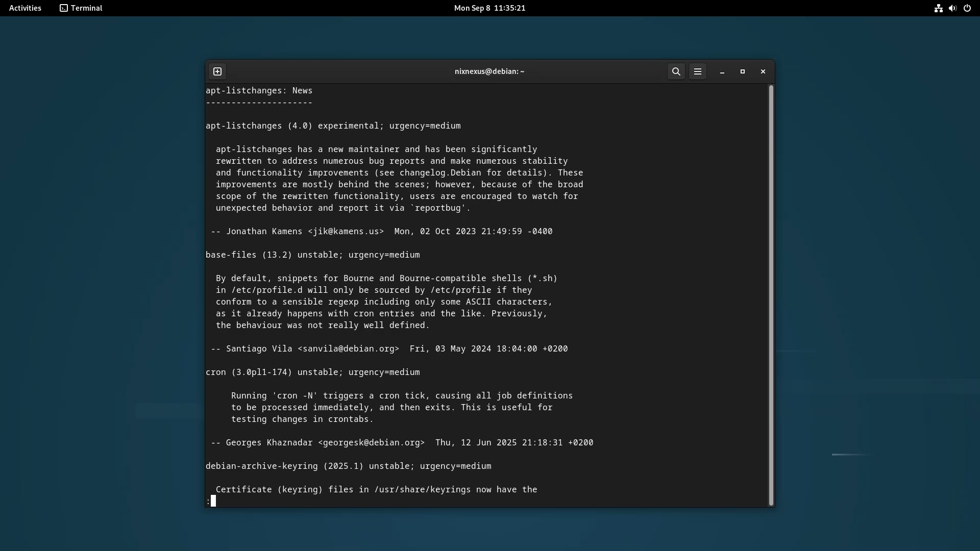Open the clock and calendar panel
This screenshot has height=551, width=980.
[x=489, y=8]
